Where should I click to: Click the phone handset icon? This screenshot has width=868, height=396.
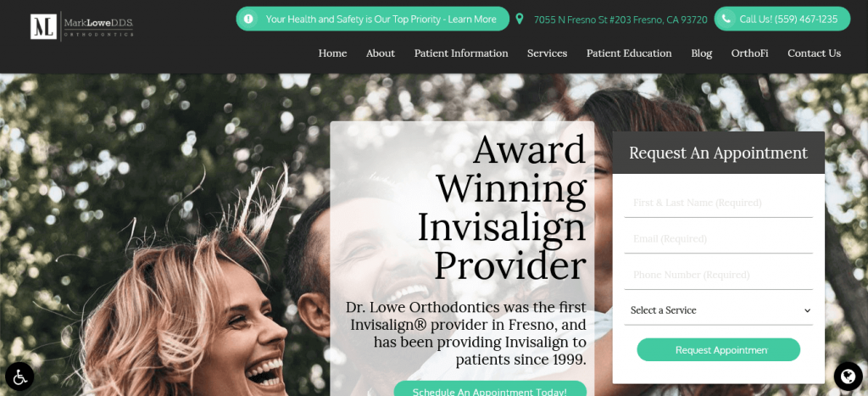(x=726, y=19)
